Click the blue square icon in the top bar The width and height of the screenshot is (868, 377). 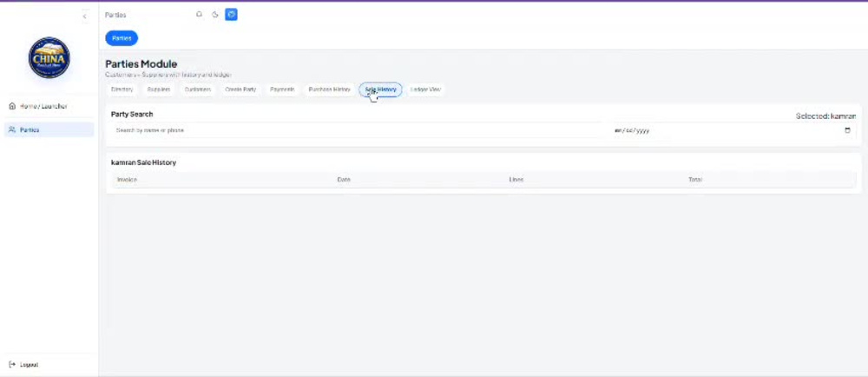(232, 15)
